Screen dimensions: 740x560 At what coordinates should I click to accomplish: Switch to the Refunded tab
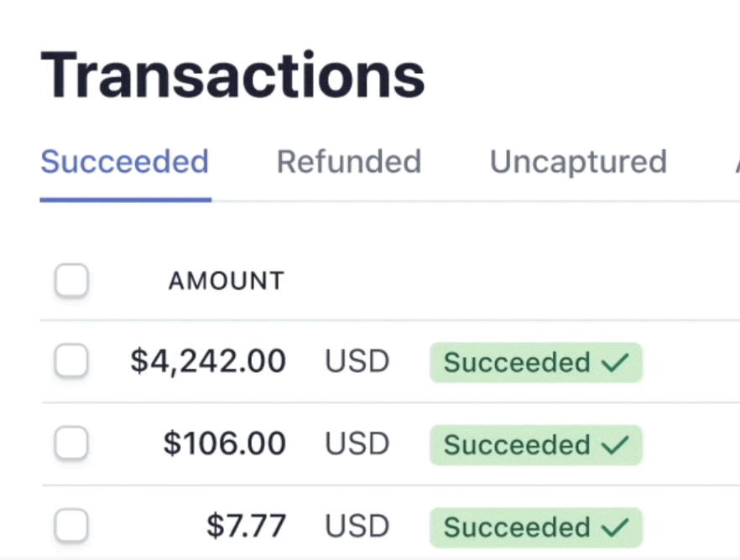(349, 162)
